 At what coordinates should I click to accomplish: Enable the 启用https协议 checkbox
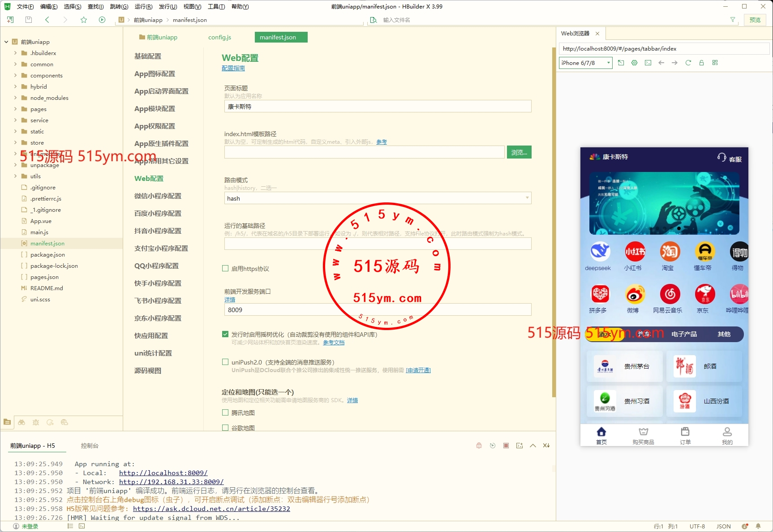[225, 269]
